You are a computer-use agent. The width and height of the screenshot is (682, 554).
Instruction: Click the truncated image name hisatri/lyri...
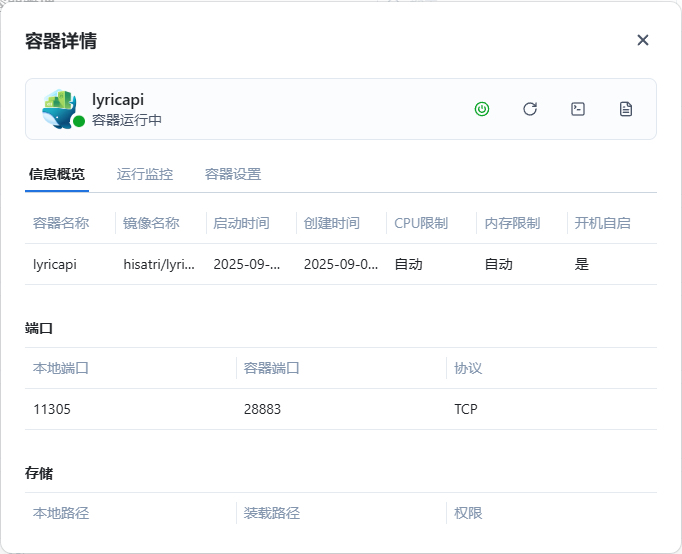tap(159, 265)
